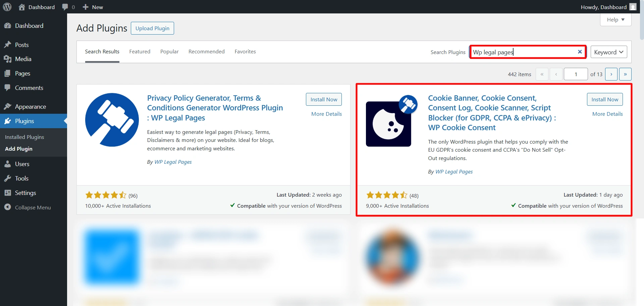Click the WP Cookie Consent plugin logo
The height and width of the screenshot is (306, 644).
point(392,120)
